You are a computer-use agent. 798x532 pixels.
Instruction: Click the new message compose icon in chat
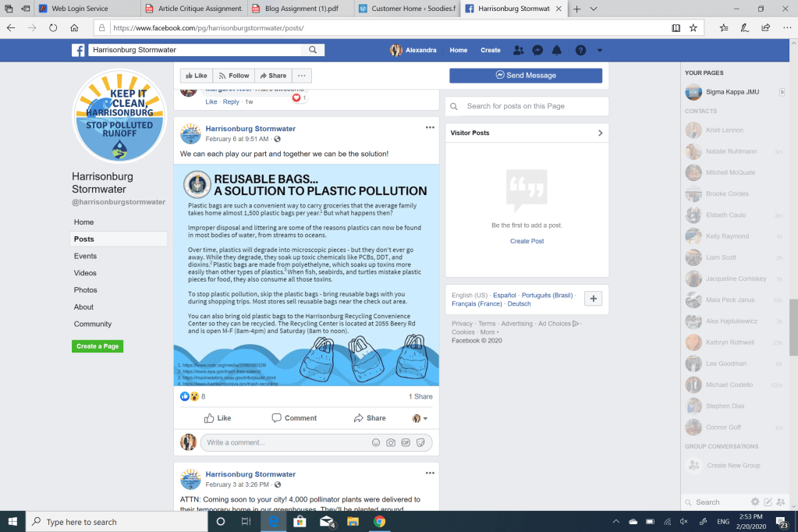click(768, 502)
